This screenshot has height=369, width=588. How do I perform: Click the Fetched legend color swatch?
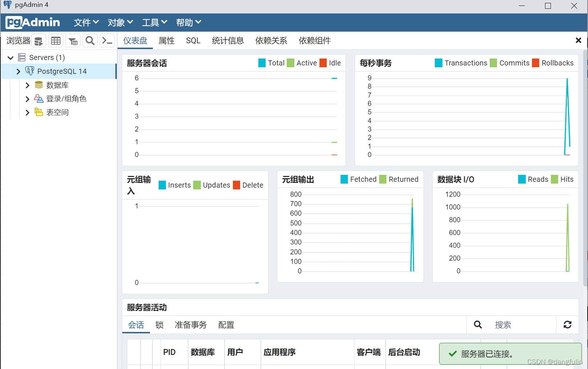click(344, 179)
